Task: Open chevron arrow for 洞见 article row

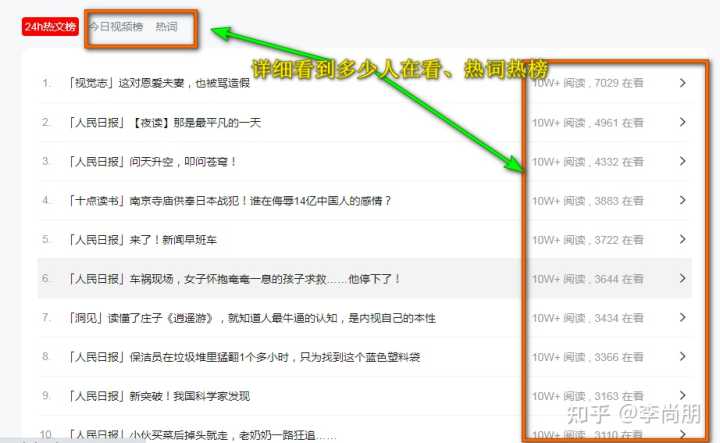Action: click(682, 318)
